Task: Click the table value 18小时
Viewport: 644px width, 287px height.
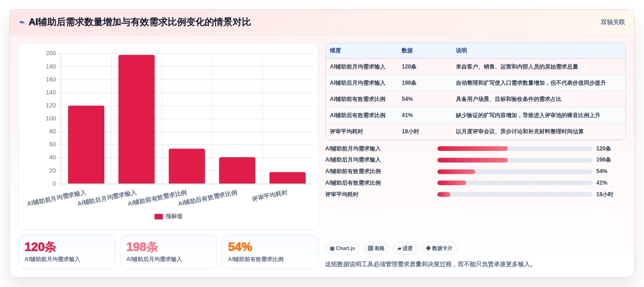Action: (x=410, y=131)
